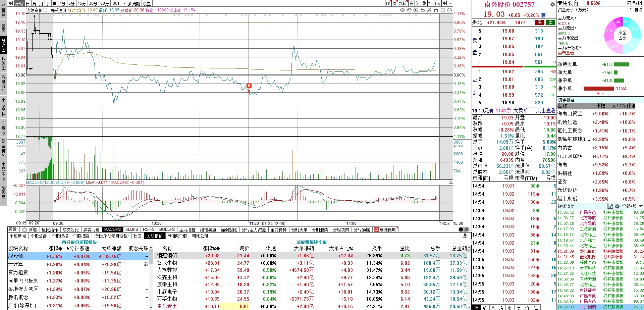This screenshot has height=310, width=644.
Task: Collapse left panel with arrow-bar icon
Action: 10,3
